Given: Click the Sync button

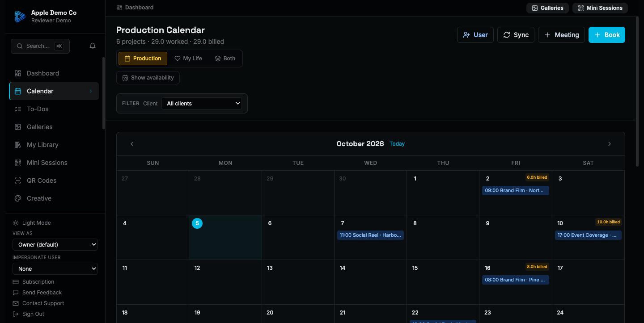Looking at the screenshot, I should tap(516, 35).
